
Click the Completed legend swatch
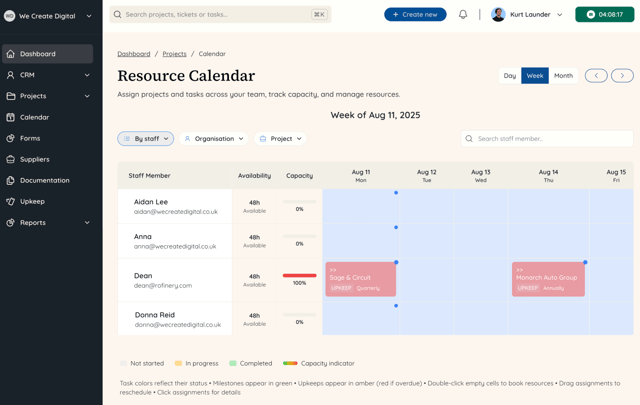click(233, 363)
